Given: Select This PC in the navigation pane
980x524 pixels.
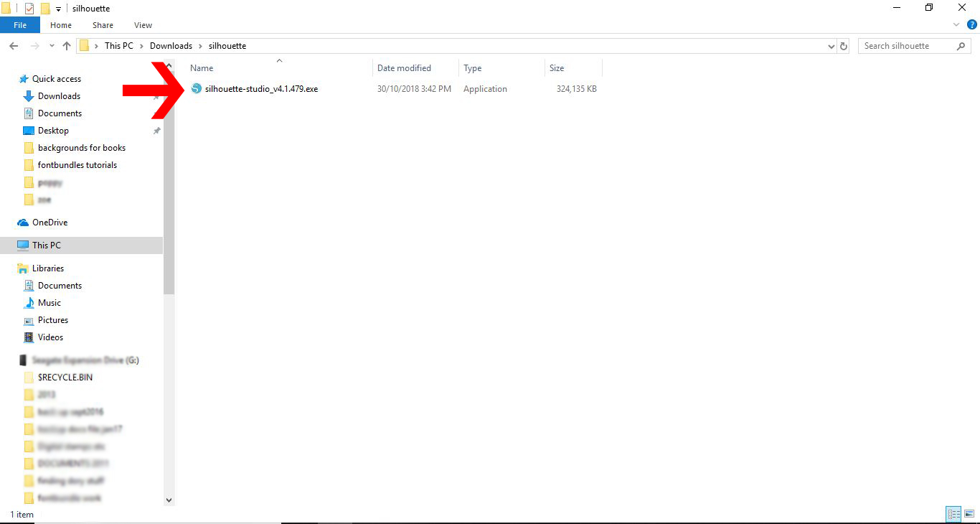Looking at the screenshot, I should (47, 245).
